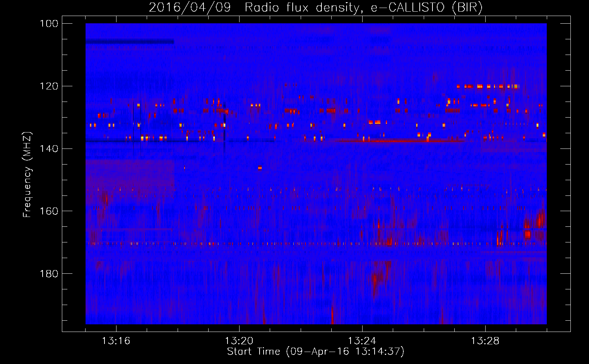Screen dimensions: 589x364
Task: Click the date "2016/04/09" in the title
Action: point(190,7)
